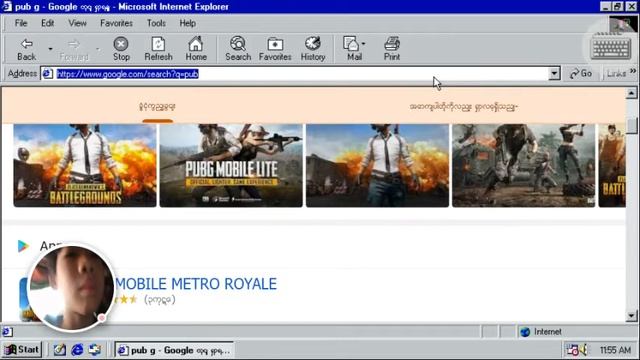
Task: Open the View menu
Action: [x=77, y=23]
